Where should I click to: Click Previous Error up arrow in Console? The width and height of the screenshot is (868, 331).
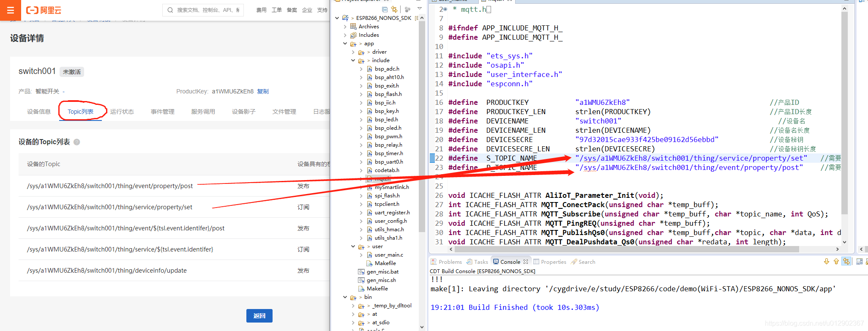[836, 262]
